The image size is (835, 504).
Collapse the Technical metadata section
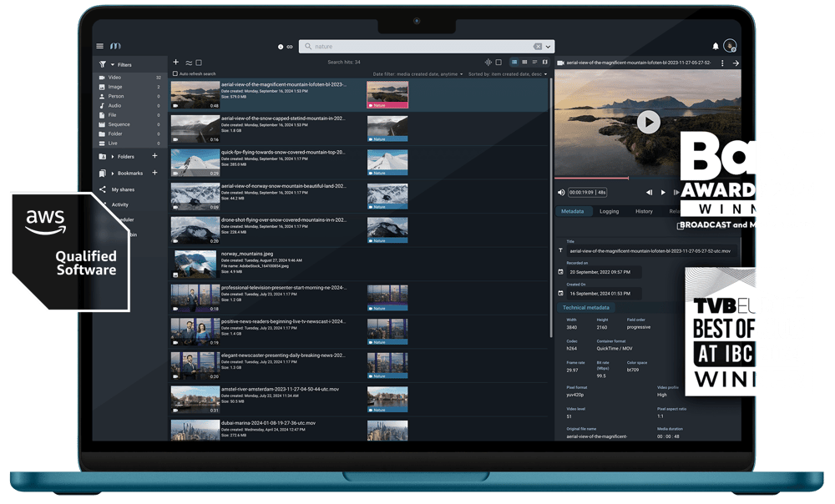584,306
